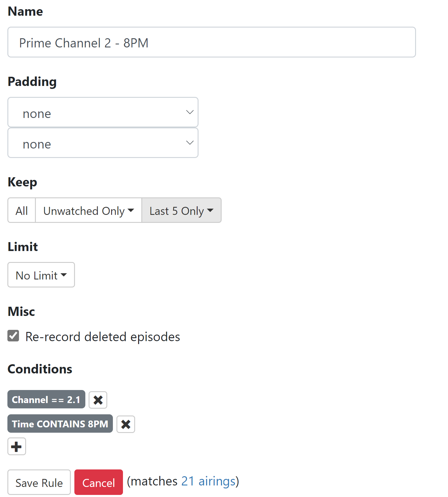Screen dimensions: 448x497
Task: Click the Channel == 2.1 condition badge
Action: [x=46, y=399]
